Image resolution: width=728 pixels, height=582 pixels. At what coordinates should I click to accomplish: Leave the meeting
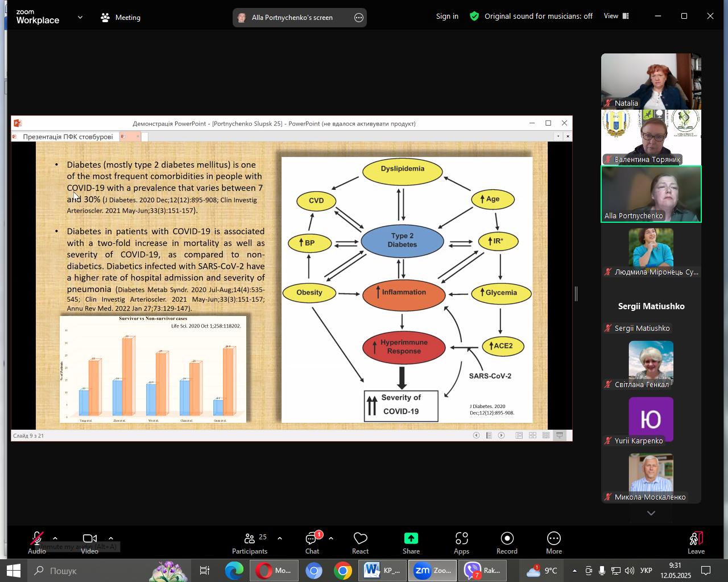coord(696,543)
